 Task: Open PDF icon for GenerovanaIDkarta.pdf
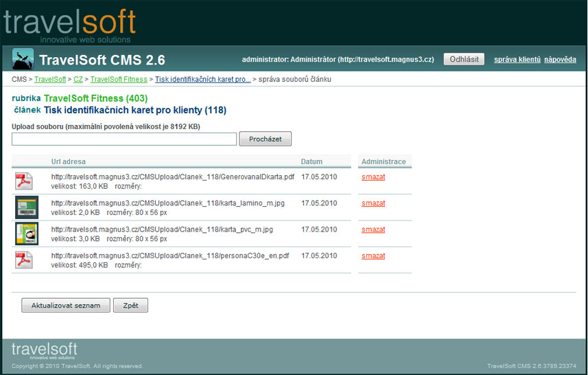coord(24,181)
